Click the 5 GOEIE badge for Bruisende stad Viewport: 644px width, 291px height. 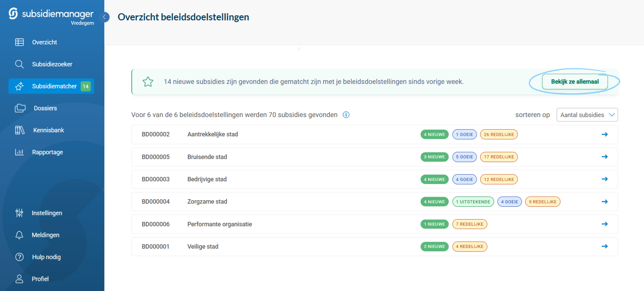click(464, 157)
